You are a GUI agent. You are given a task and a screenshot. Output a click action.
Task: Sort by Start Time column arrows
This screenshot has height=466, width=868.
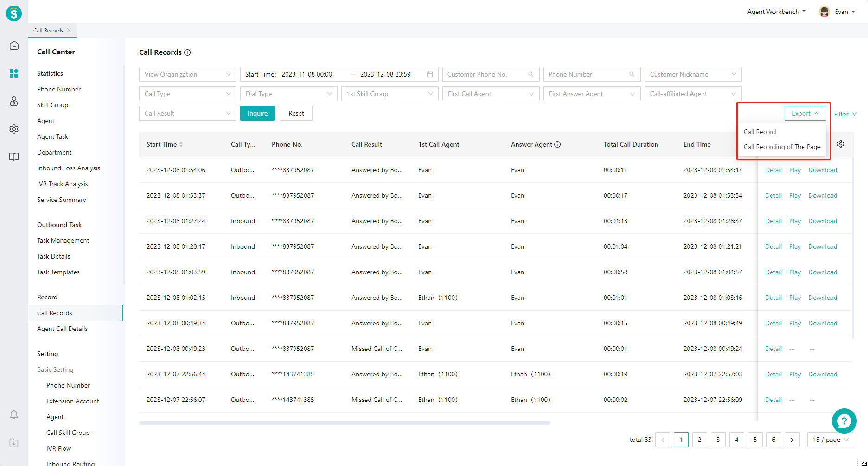coord(181,144)
